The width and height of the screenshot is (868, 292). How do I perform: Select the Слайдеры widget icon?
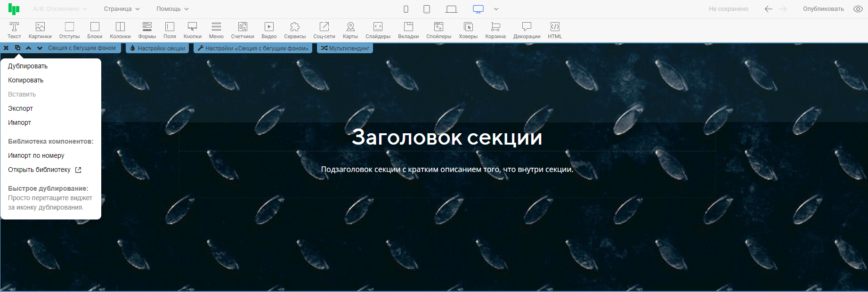tap(378, 30)
